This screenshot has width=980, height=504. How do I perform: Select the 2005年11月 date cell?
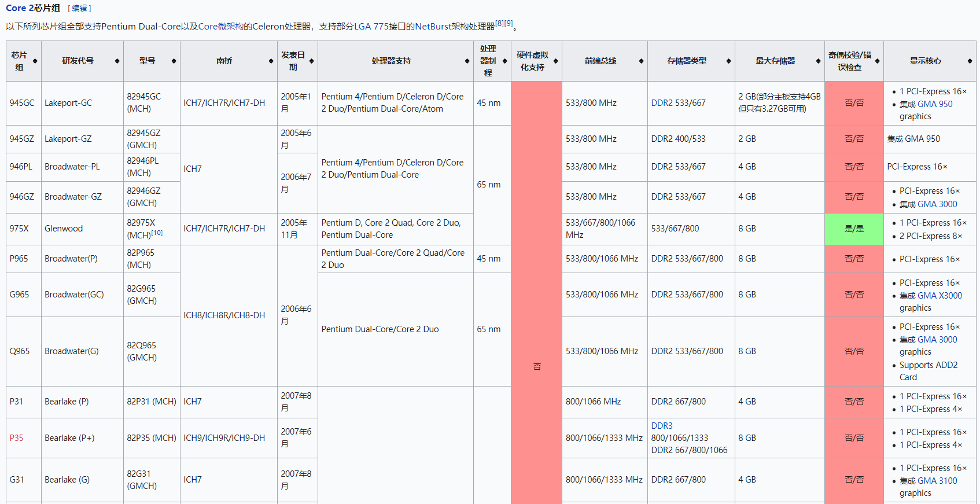[297, 229]
